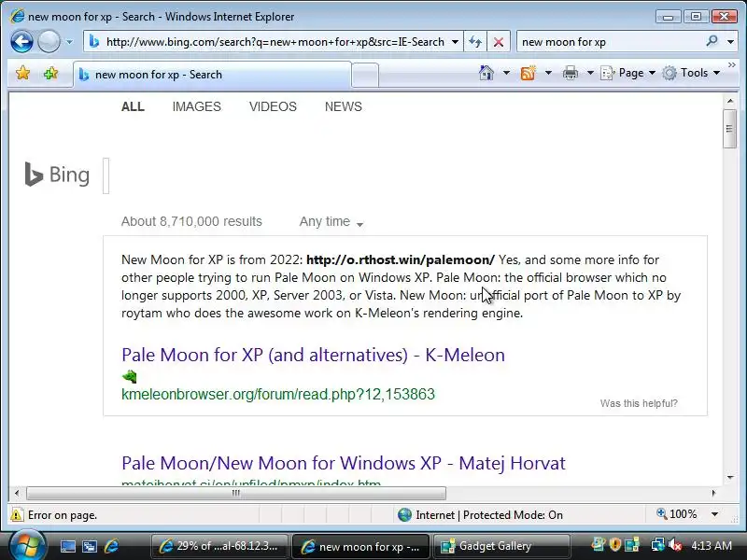This screenshot has height=560, width=747.
Task: Go back with the Back arrow button
Action: tap(21, 41)
